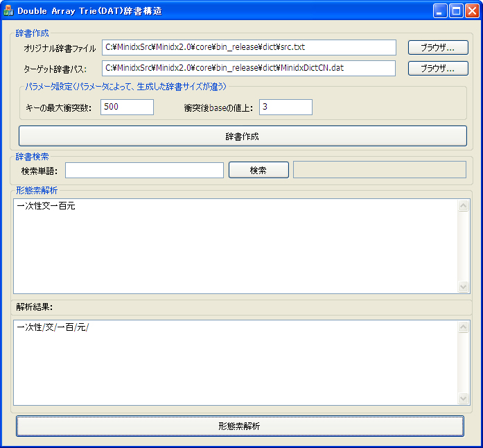Click the 解析結果: label

click(x=35, y=307)
